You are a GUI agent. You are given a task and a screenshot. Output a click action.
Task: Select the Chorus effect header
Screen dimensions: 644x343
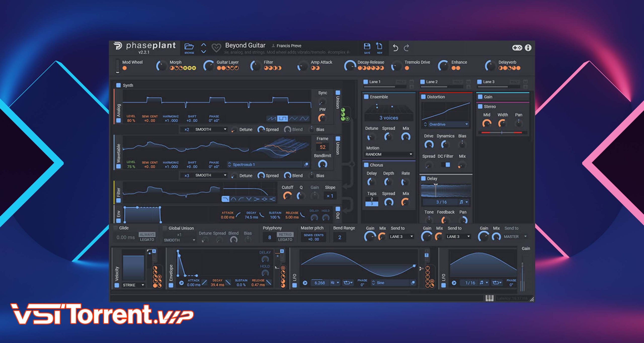click(389, 165)
